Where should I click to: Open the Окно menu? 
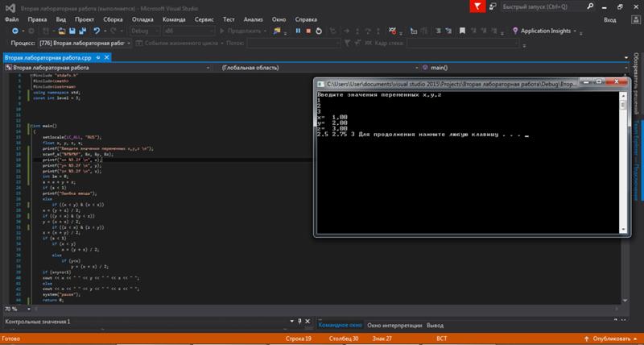click(279, 19)
